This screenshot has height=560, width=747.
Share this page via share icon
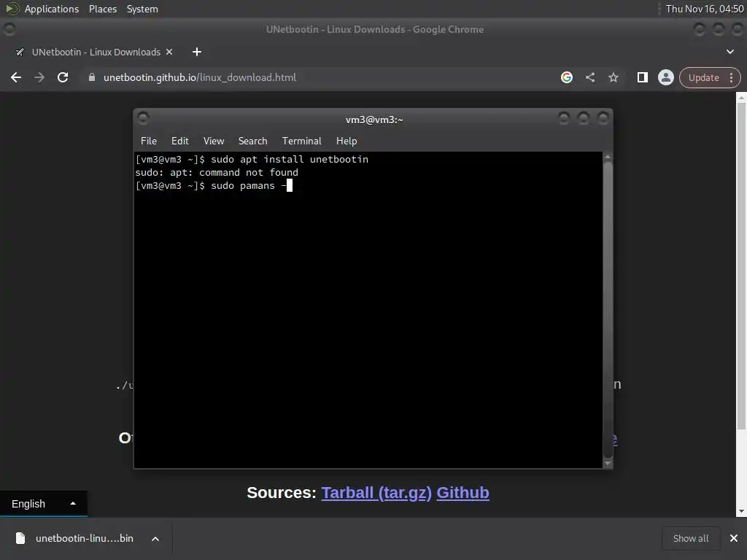[589, 77]
